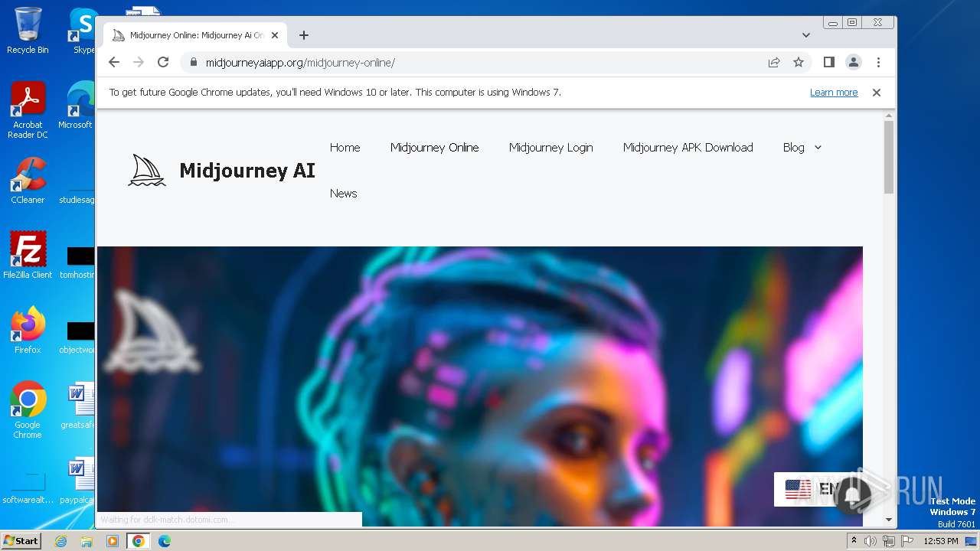Screen dimensions: 980x551
Task: Open Acrobat Reader DC desktop icon
Action: click(28, 110)
